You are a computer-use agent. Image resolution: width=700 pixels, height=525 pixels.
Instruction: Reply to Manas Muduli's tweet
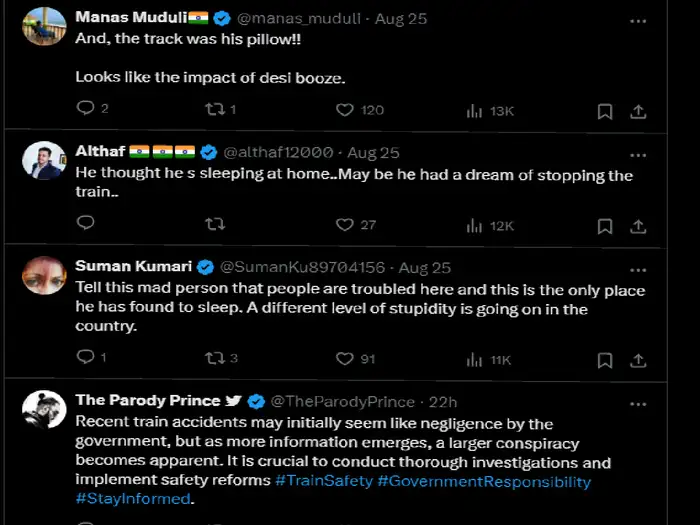pos(85,110)
